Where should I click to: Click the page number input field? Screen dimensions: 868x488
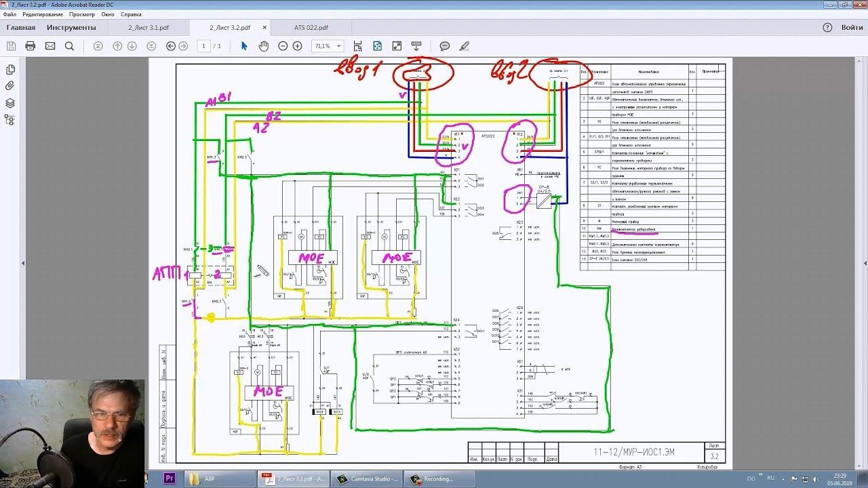(x=203, y=46)
